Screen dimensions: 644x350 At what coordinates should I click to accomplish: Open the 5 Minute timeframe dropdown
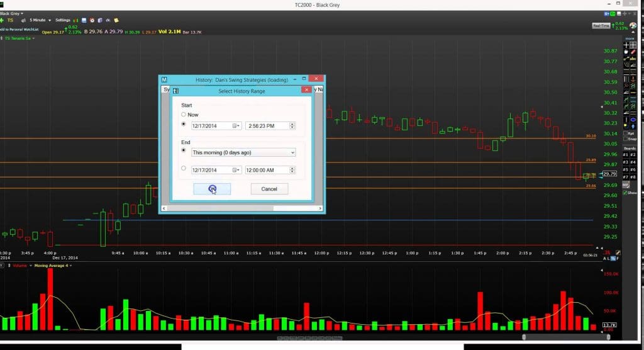40,20
